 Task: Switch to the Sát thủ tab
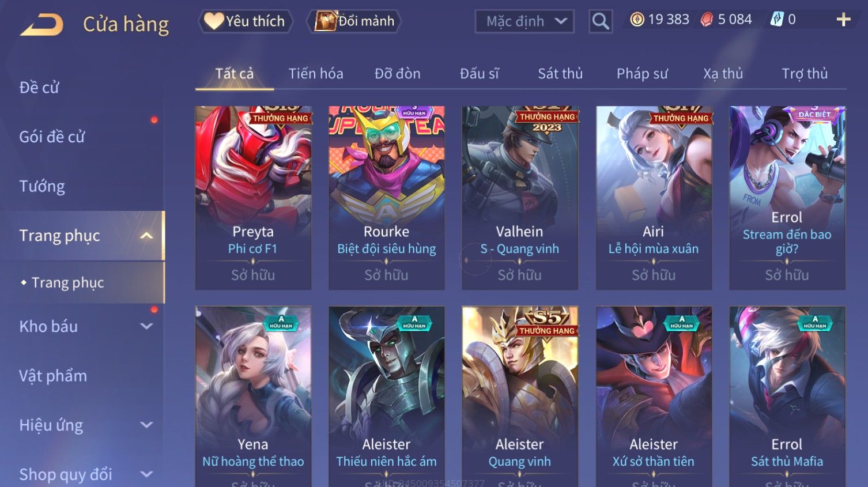[x=560, y=74]
